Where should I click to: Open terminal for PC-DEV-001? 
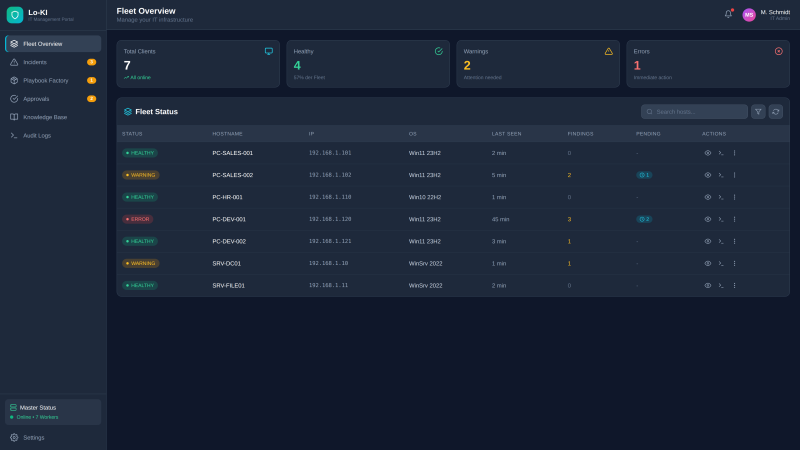point(721,219)
